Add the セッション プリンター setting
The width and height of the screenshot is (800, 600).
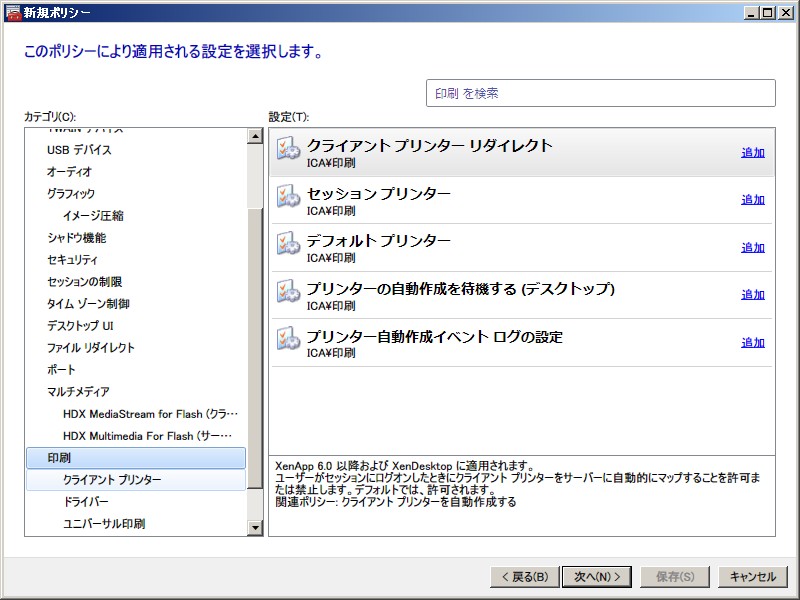tap(752, 200)
